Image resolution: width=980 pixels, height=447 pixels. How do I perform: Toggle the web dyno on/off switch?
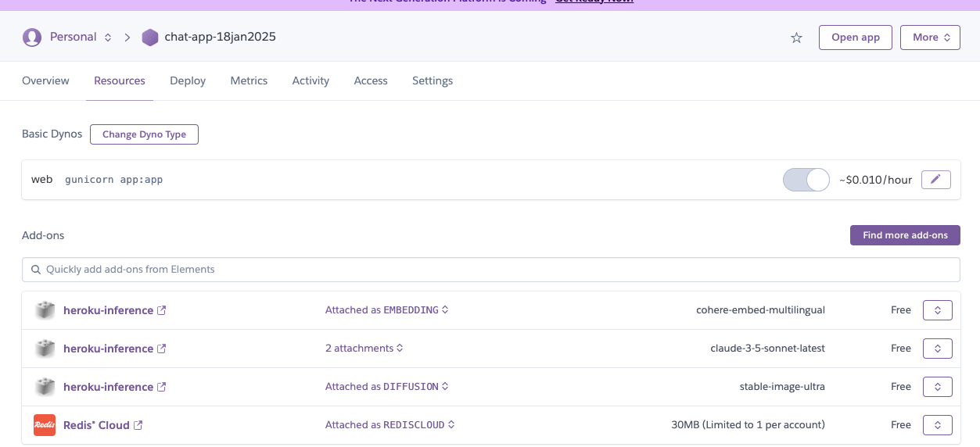pos(806,180)
